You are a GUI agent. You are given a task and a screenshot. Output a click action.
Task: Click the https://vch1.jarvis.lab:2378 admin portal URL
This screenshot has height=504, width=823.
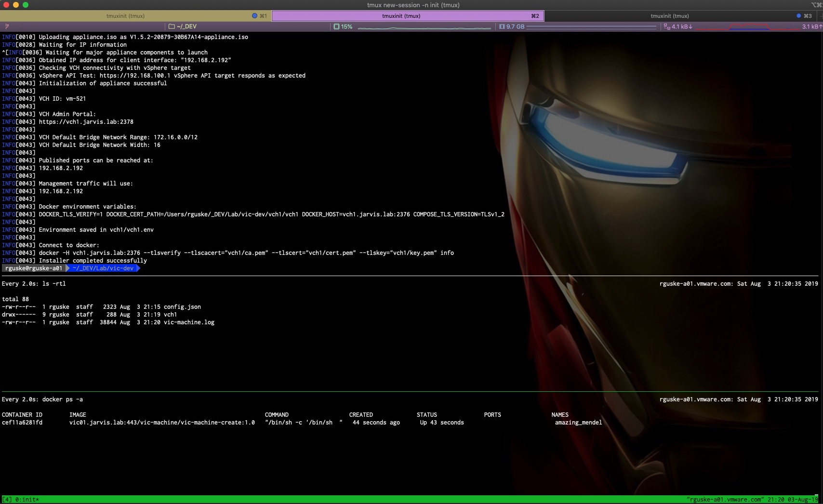coord(86,122)
